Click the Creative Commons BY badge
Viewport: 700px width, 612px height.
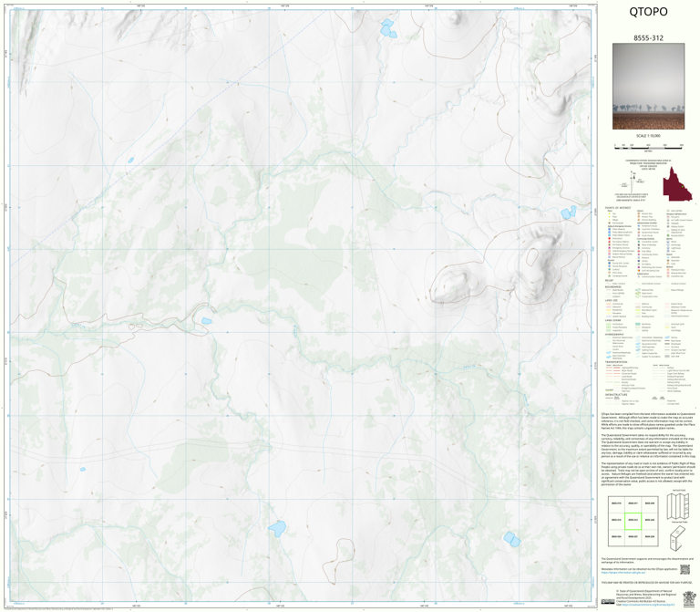(608, 602)
